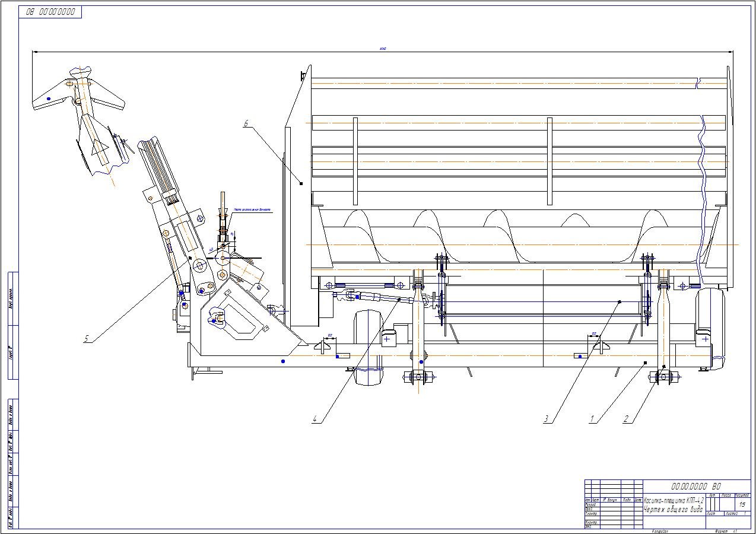Click the blue annotation note above the hitch
Screen dimensions: 756x534
(252, 209)
